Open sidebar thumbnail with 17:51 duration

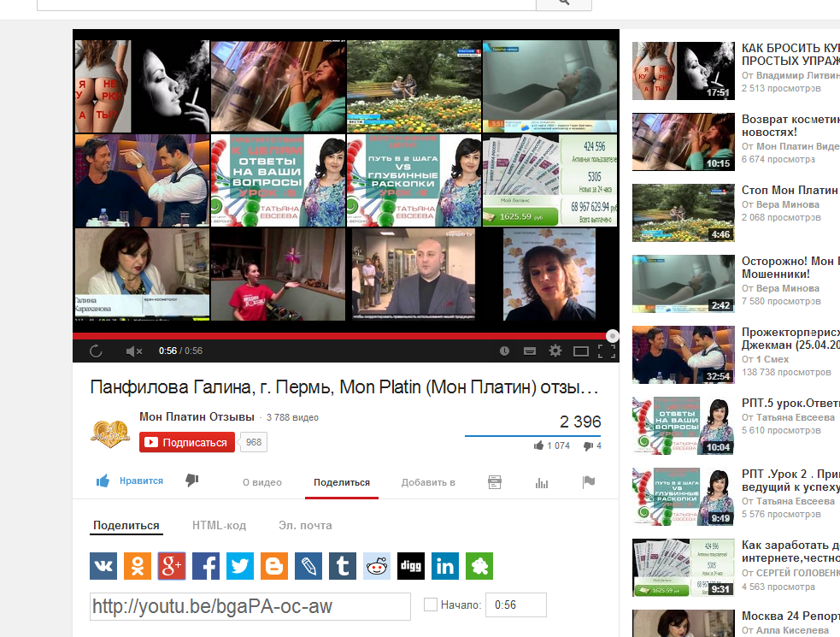[x=684, y=71]
